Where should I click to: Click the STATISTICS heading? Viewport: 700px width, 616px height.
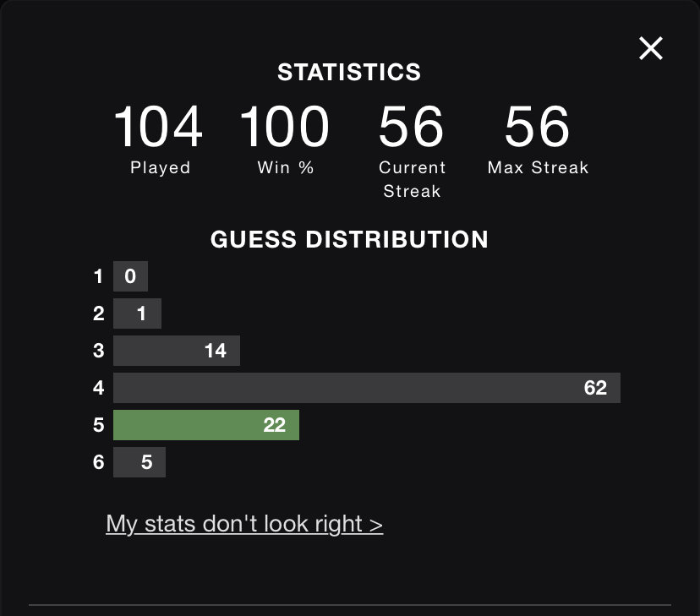(x=349, y=73)
